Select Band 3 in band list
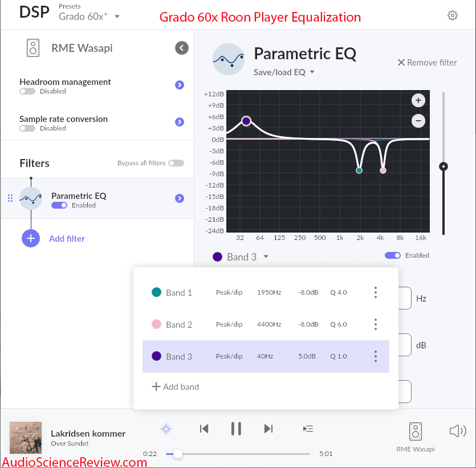 [266, 357]
